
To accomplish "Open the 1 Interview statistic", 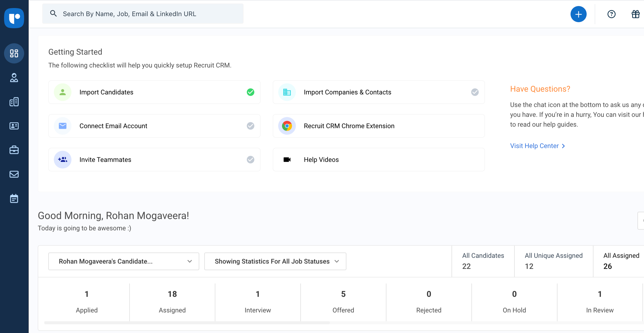I will pos(258,302).
